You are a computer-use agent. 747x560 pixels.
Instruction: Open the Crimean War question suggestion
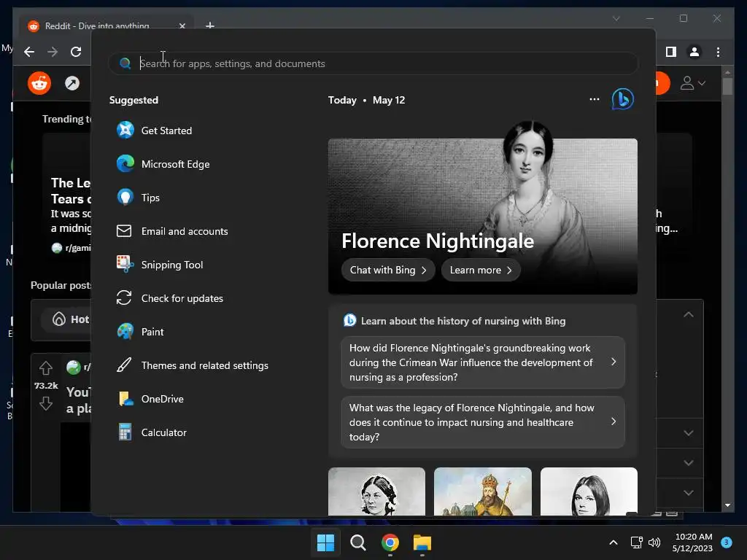483,362
